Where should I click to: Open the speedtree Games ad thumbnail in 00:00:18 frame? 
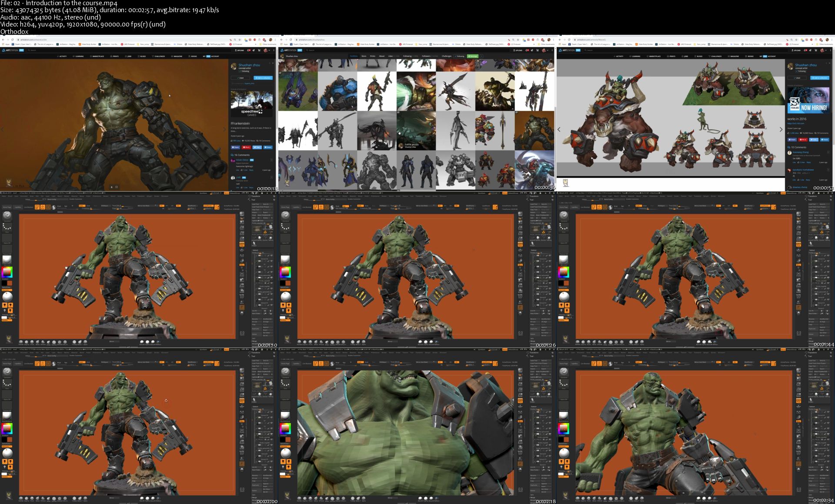252,103
